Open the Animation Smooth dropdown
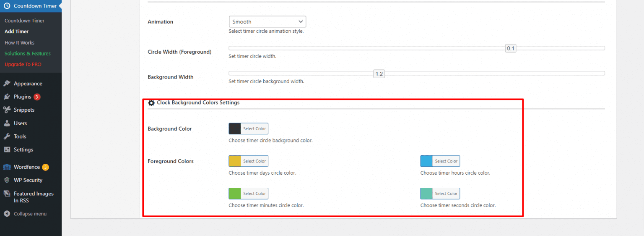The height and width of the screenshot is (236, 644). click(267, 21)
